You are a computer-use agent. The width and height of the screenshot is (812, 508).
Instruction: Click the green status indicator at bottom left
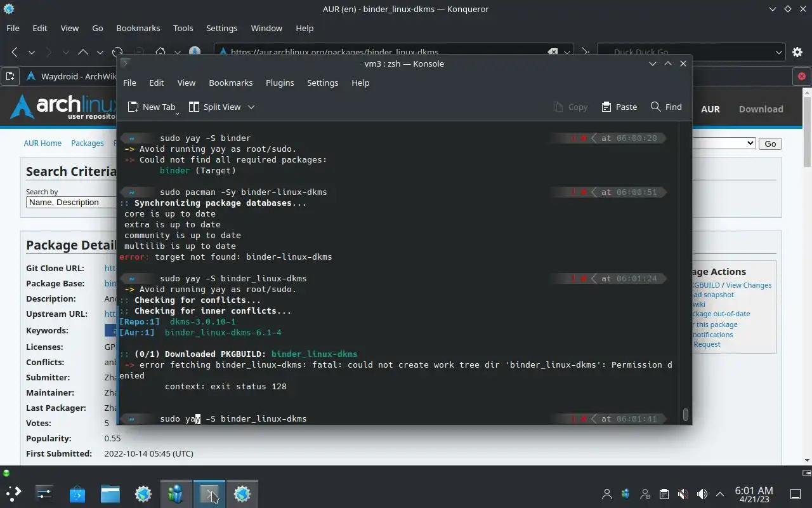pyautogui.click(x=6, y=473)
